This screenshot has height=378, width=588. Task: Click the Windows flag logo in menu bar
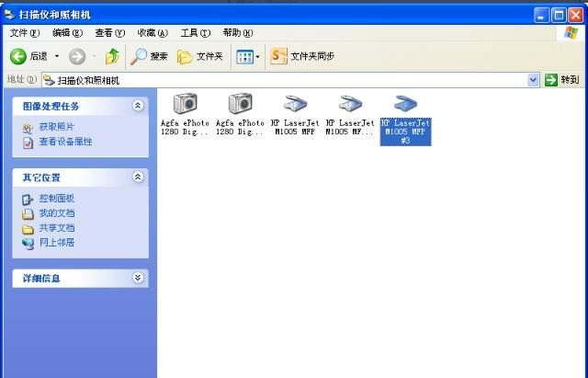pos(571,33)
